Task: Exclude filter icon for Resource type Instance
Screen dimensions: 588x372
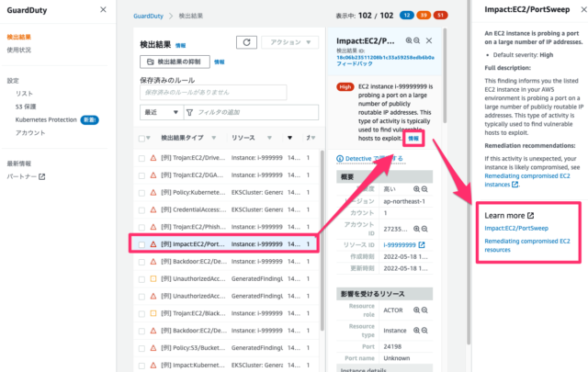Action: pos(424,331)
